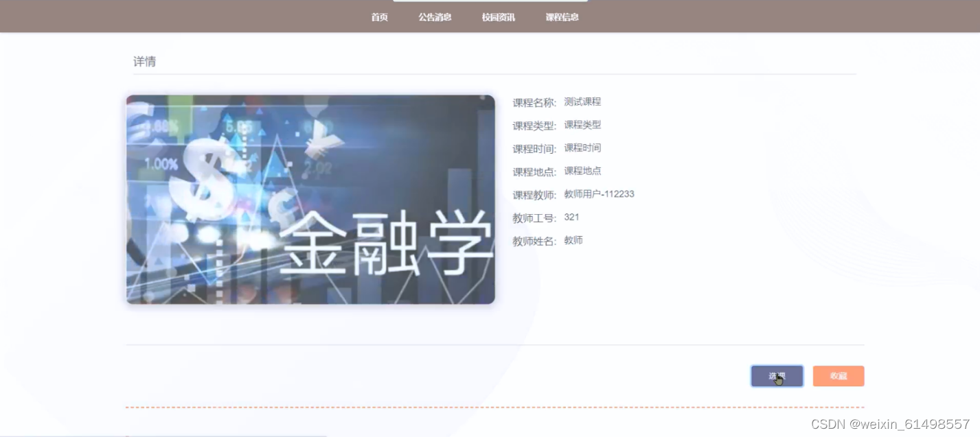The height and width of the screenshot is (437, 980).
Task: Open the 校园资讯 menu item
Action: 499,17
